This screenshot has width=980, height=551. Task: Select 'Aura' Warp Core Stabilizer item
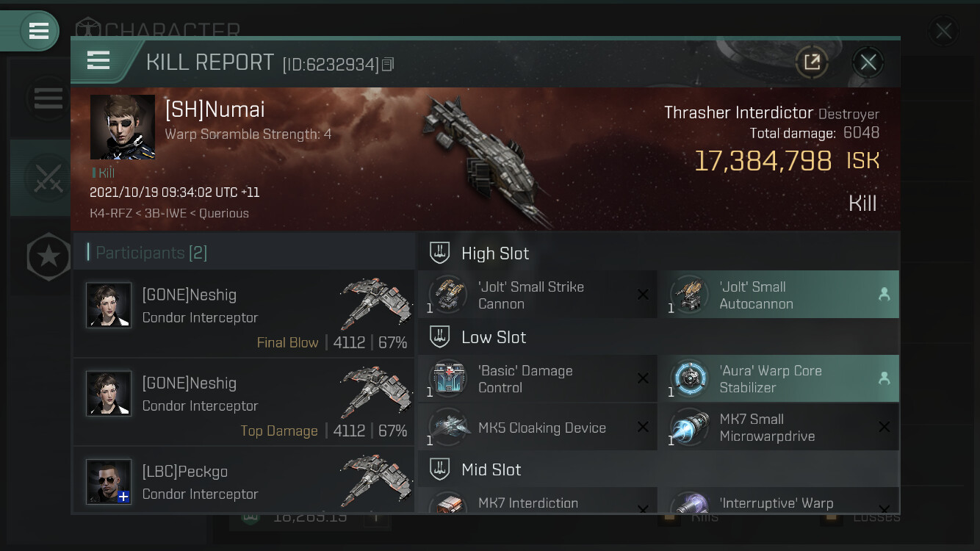(x=779, y=379)
